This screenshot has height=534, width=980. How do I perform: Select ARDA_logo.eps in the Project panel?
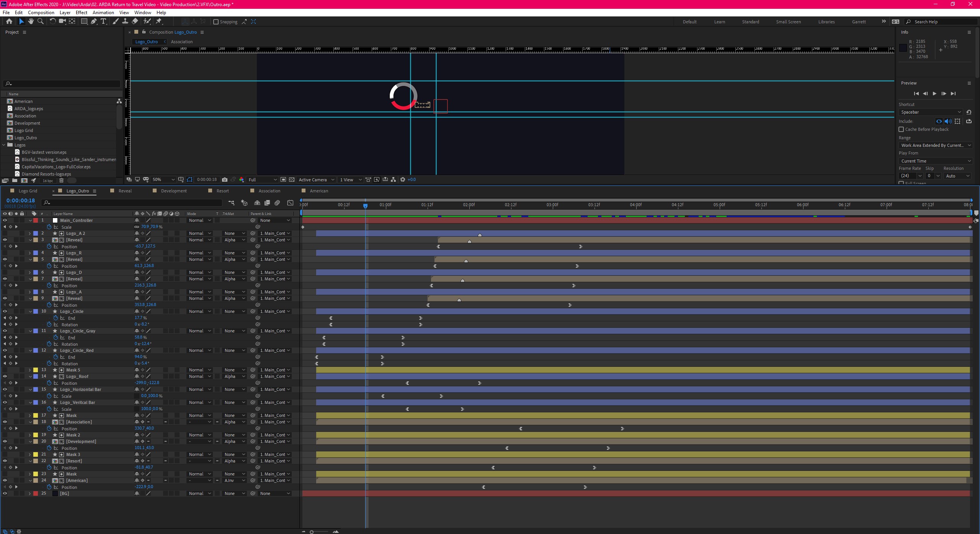click(29, 109)
